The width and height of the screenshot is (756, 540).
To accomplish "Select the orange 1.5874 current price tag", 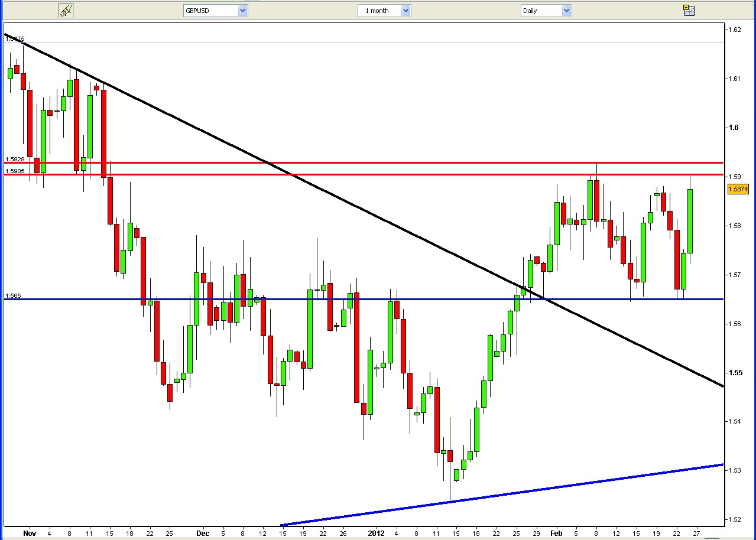I will [738, 189].
